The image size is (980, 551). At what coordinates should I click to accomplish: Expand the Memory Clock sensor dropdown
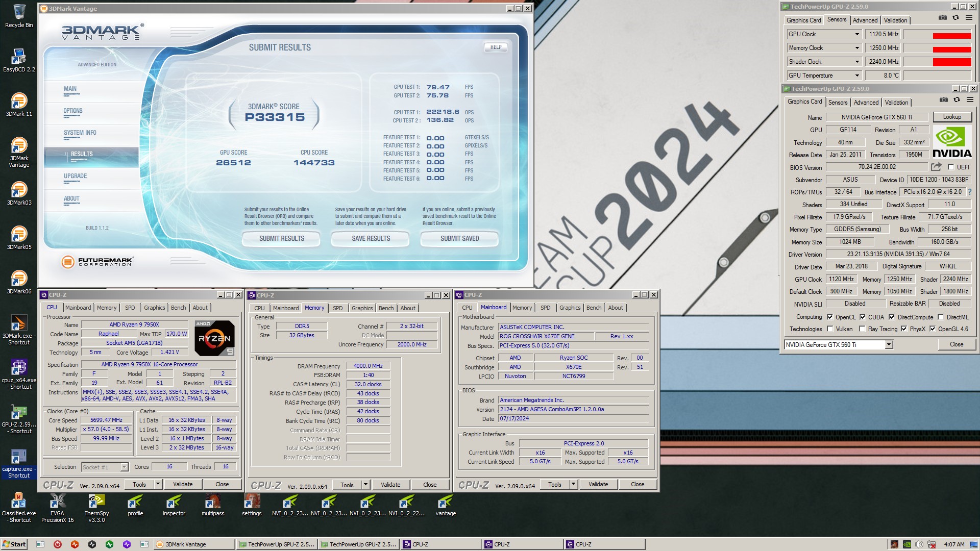click(857, 48)
